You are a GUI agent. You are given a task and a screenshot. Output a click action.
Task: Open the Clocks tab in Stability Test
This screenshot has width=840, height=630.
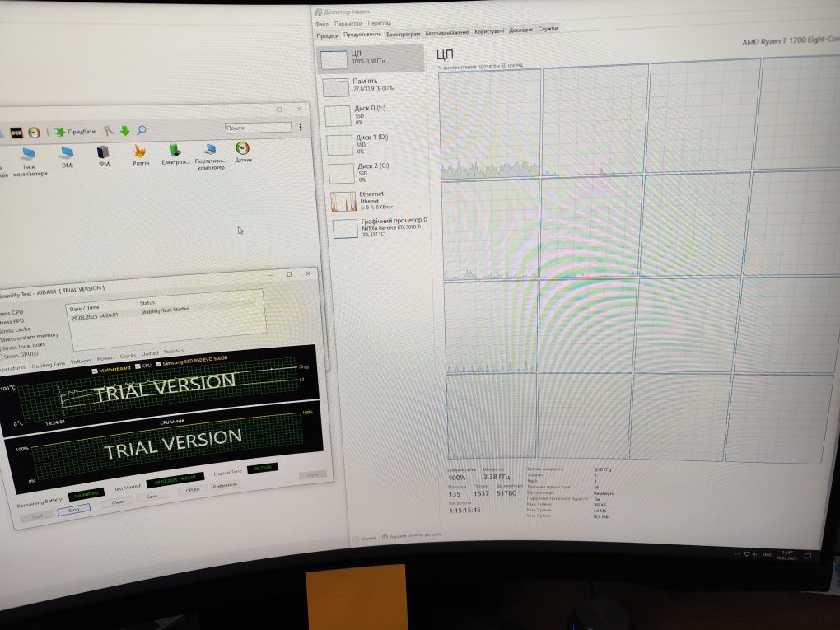point(128,356)
